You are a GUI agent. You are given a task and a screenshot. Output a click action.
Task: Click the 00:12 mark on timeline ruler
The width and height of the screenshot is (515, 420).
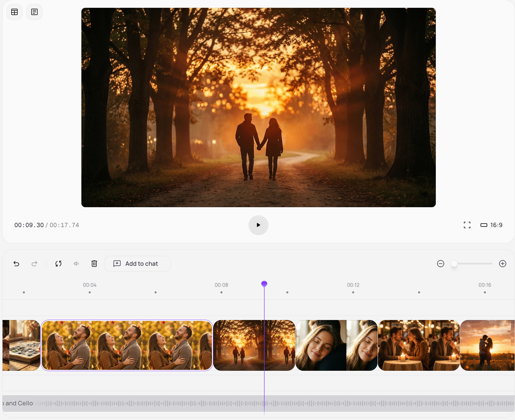pos(353,285)
